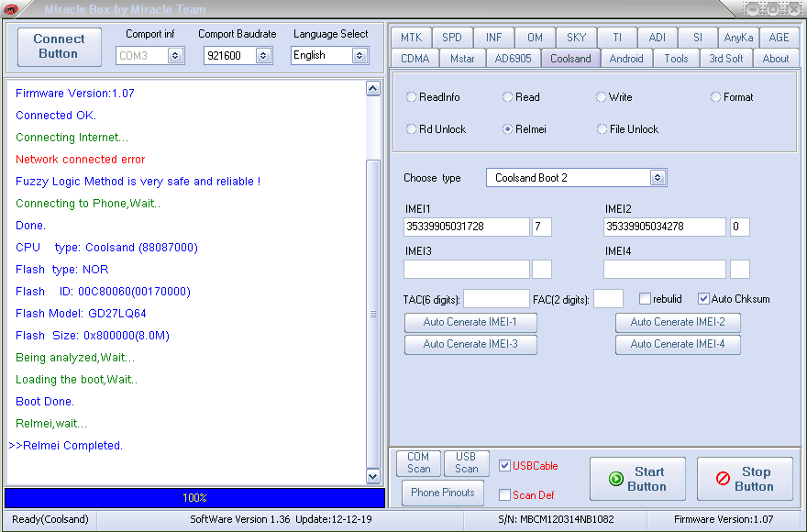Click the log panel scrollbar thumb
Viewport: 807px width, 532px height.
click(373, 314)
